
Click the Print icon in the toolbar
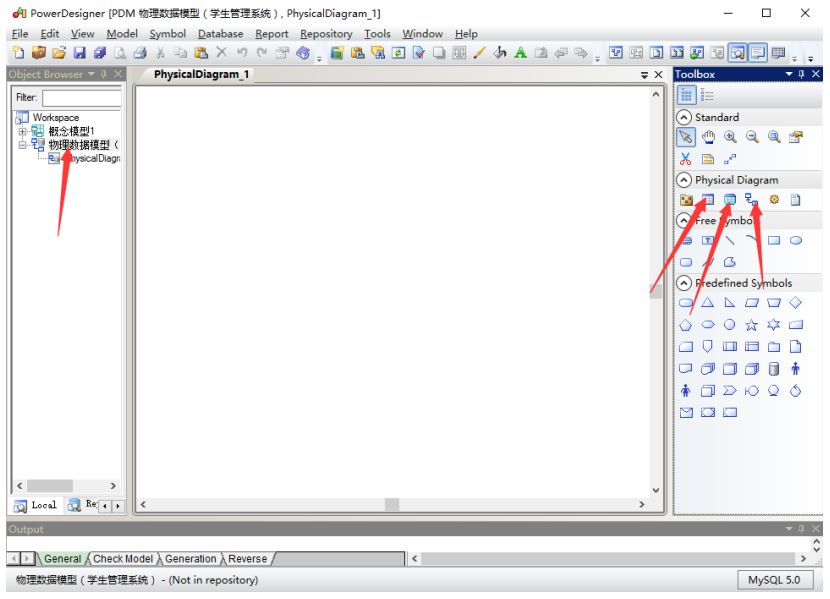click(x=140, y=53)
